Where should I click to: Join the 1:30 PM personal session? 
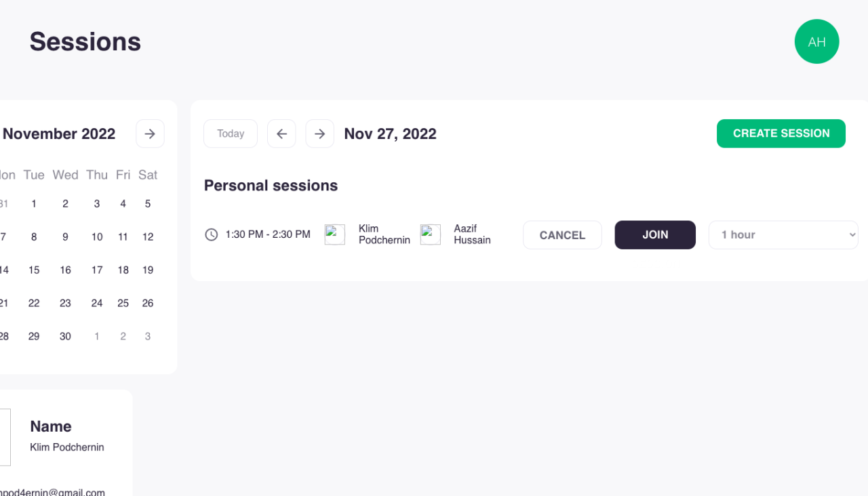pos(655,234)
